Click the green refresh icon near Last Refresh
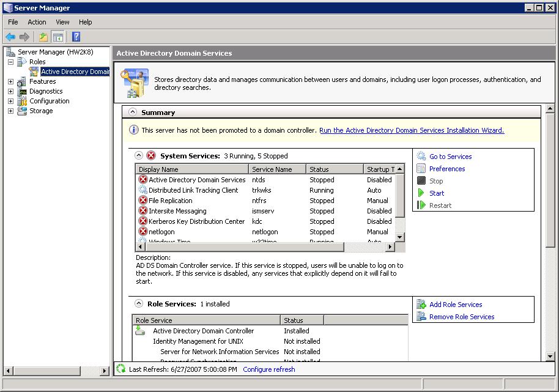Viewport: 559px width, 392px height. [x=121, y=369]
